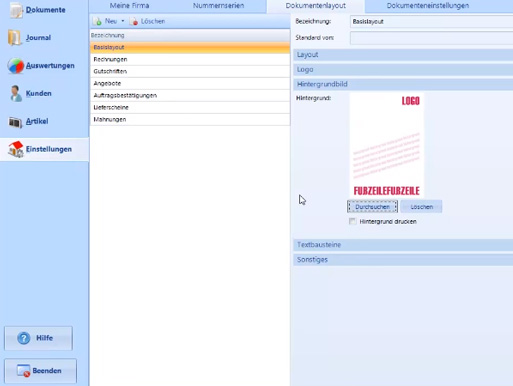This screenshot has height=386, width=513.
Task: Click the Auswertungen sidebar label
Action: [50, 66]
